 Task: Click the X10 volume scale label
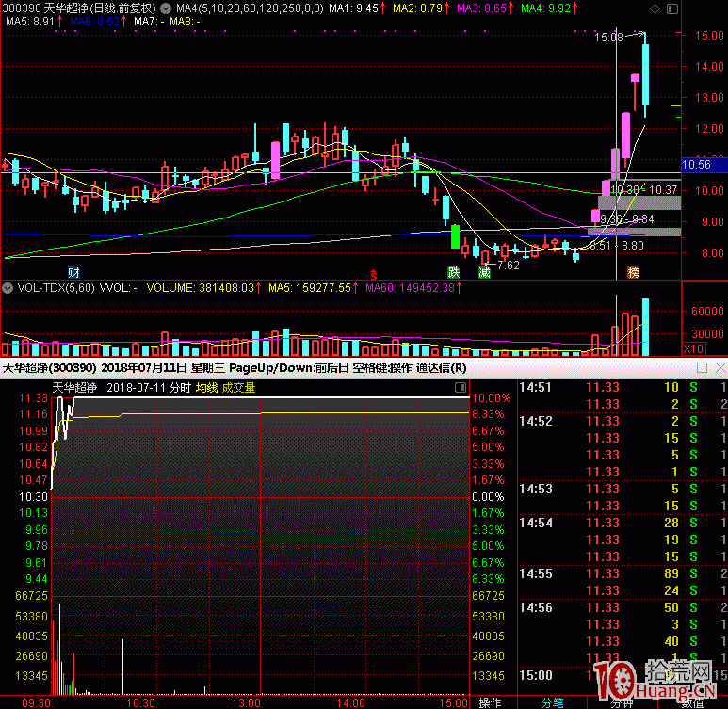pos(694,348)
